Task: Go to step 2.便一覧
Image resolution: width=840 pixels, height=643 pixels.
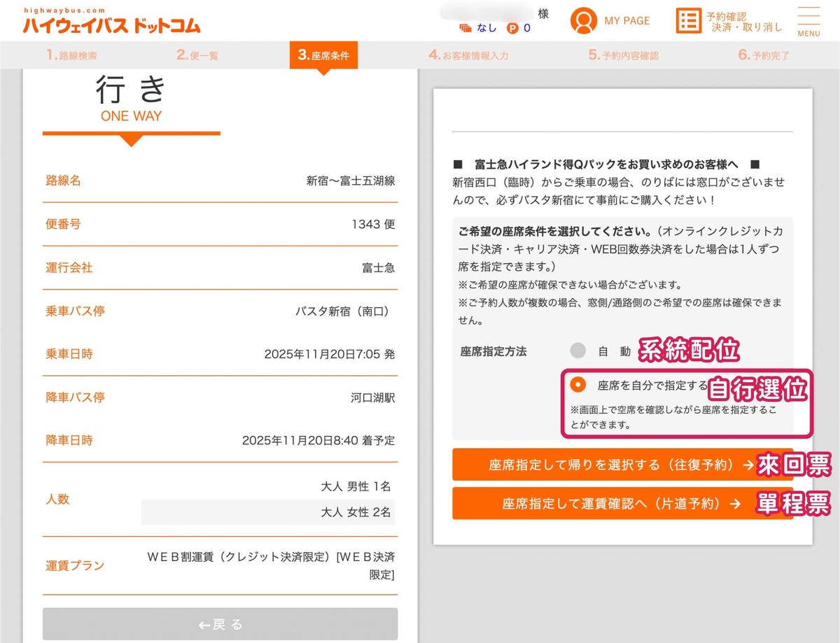Action: click(197, 55)
